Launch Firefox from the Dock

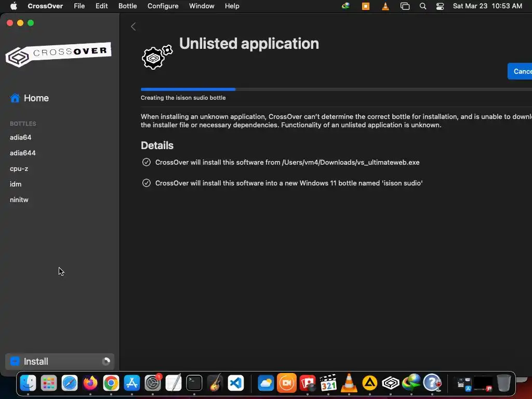90,383
